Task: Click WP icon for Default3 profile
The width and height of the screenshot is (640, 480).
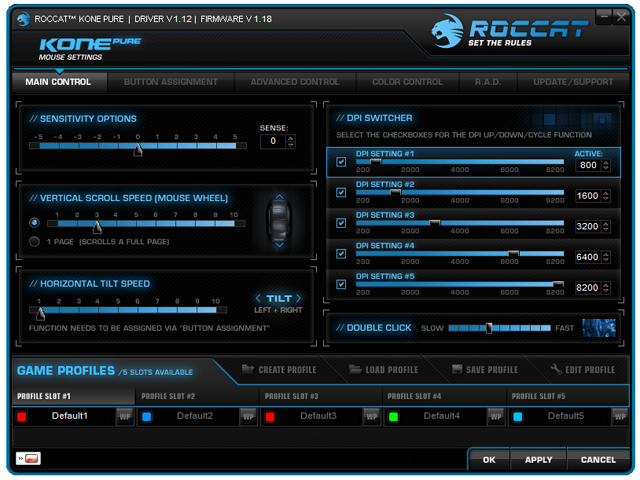Action: pyautogui.click(x=371, y=416)
